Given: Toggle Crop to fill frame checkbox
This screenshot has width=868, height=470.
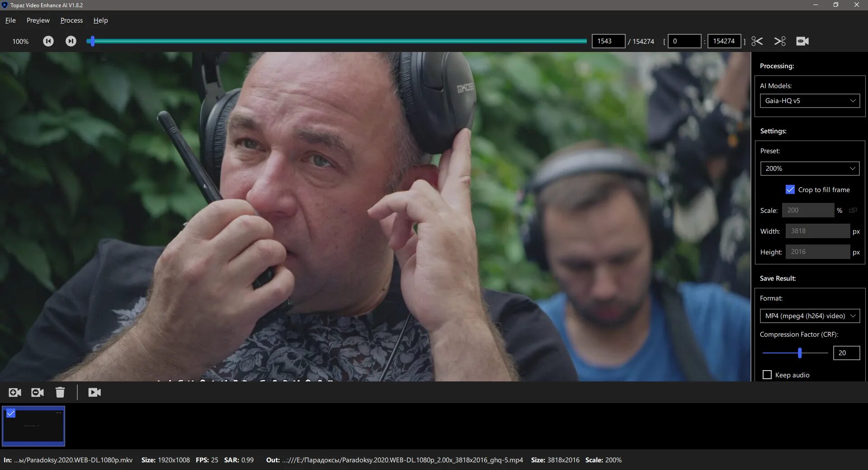Looking at the screenshot, I should pos(790,189).
